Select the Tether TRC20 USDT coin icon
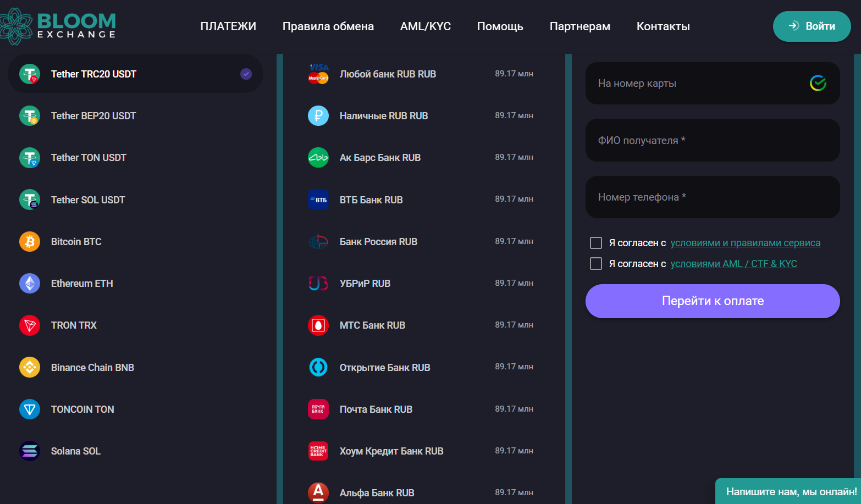861x504 pixels. click(30, 74)
